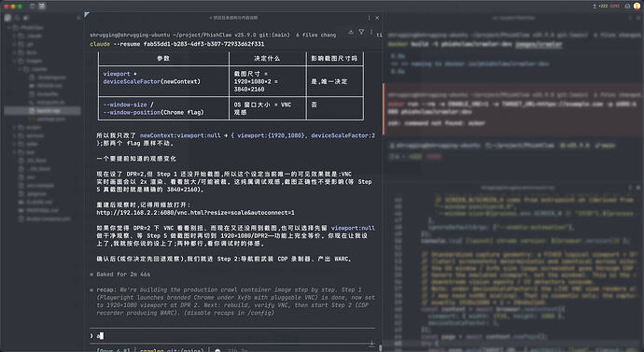644x352 pixels.
Task: Click the center pane title tab text
Action: (x=233, y=18)
